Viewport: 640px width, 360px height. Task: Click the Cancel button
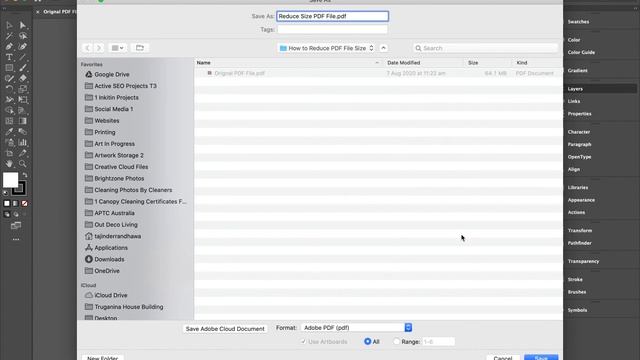point(502,358)
